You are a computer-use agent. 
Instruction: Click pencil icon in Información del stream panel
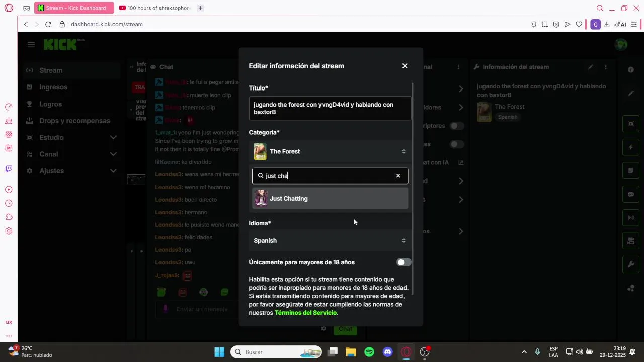pyautogui.click(x=591, y=67)
